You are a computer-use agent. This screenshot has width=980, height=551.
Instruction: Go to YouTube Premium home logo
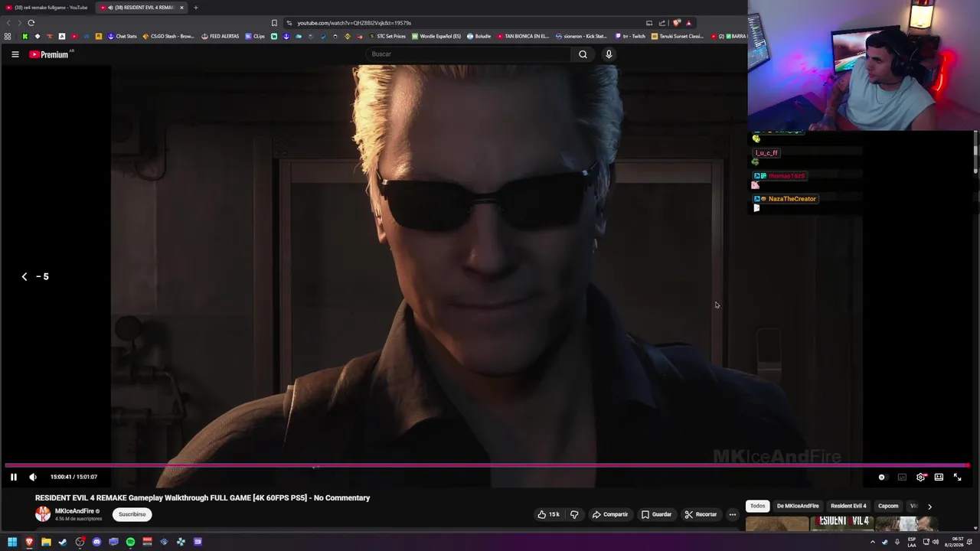click(x=50, y=54)
